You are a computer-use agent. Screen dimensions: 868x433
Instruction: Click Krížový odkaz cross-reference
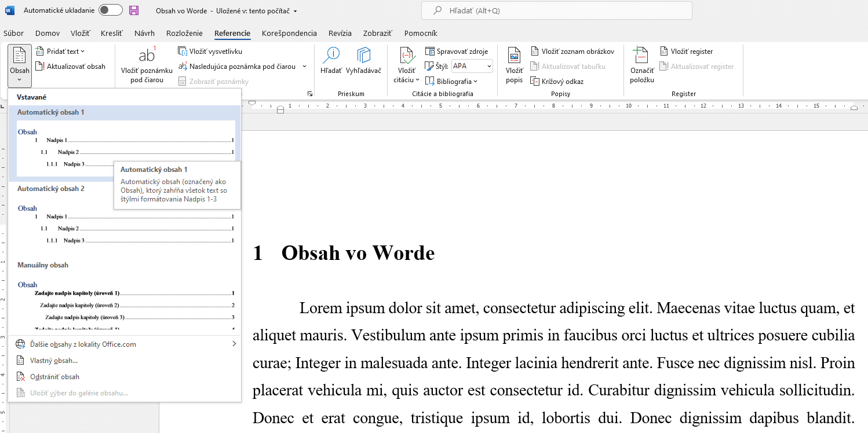(x=557, y=81)
